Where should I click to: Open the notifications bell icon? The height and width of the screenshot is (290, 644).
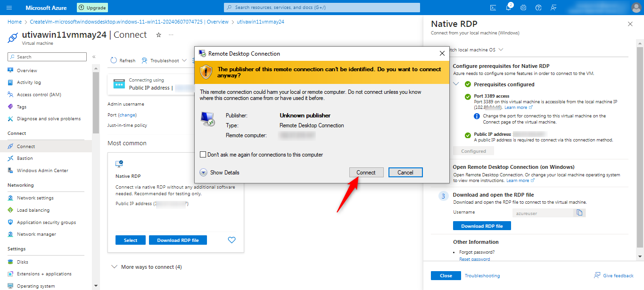point(509,8)
